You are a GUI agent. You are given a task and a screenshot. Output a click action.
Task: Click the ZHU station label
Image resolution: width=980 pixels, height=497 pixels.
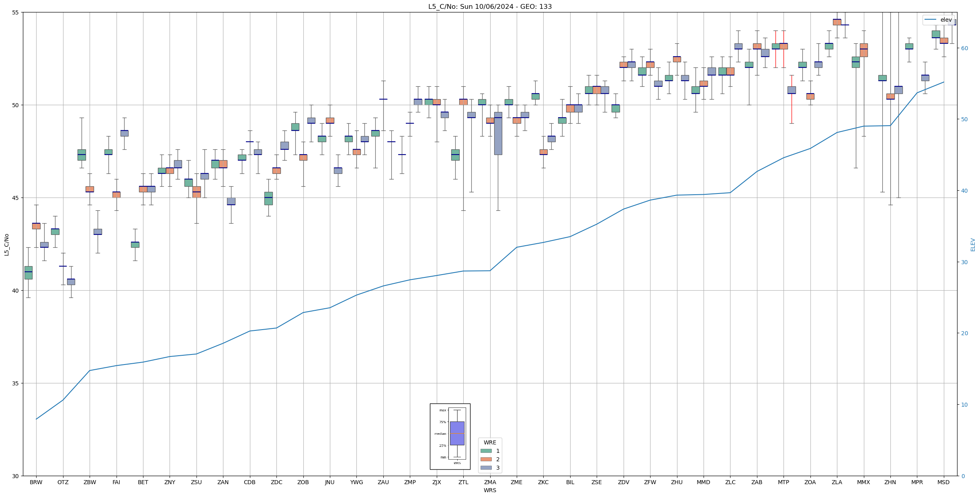click(x=677, y=482)
